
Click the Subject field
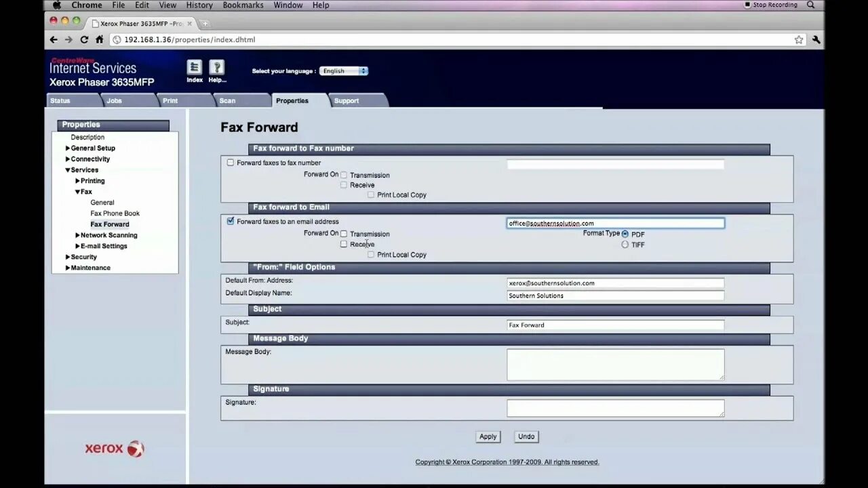[616, 325]
